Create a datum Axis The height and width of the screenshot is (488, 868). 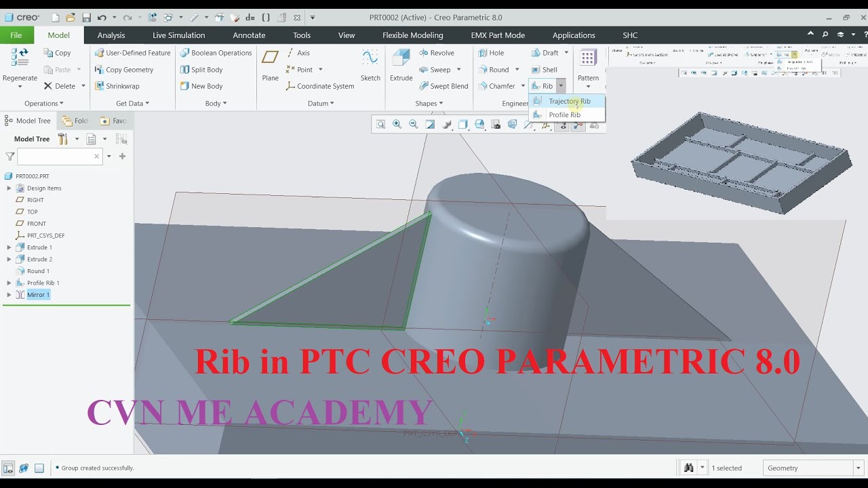298,53
